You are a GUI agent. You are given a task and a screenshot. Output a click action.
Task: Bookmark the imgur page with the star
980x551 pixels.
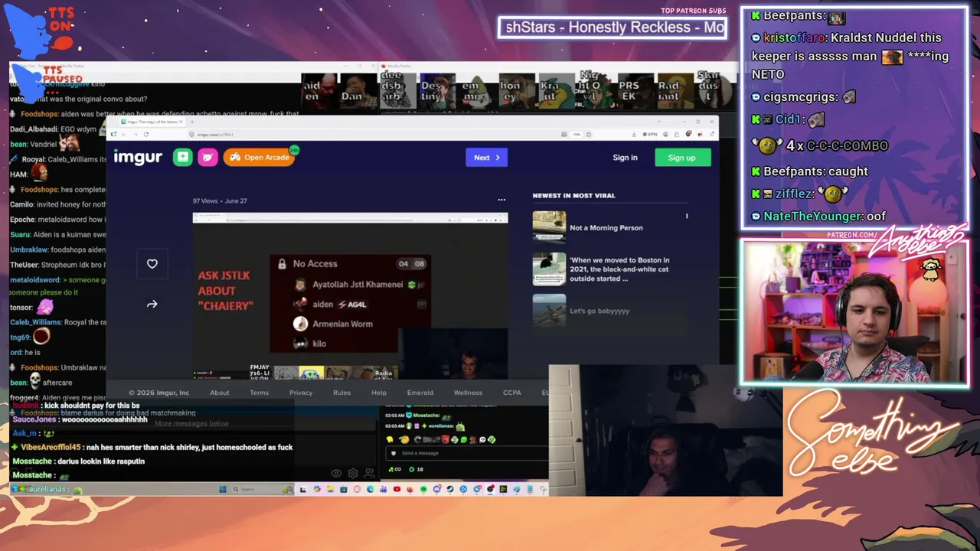click(588, 134)
